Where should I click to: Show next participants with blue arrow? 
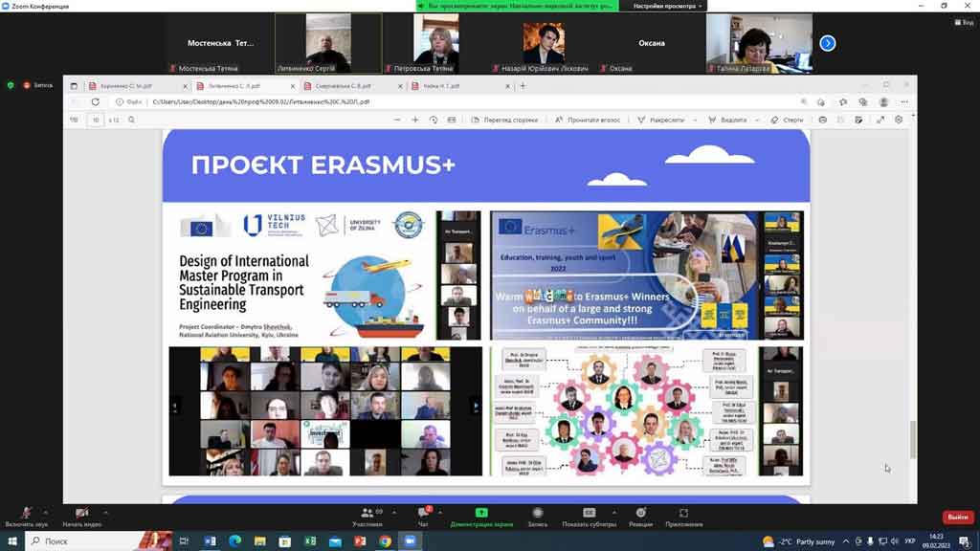[x=828, y=43]
